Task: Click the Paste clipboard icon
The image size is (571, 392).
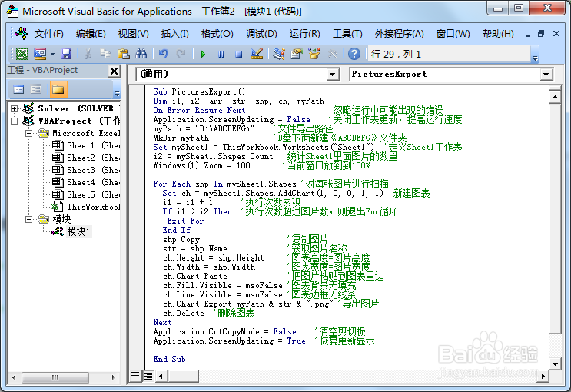Action: (x=124, y=55)
